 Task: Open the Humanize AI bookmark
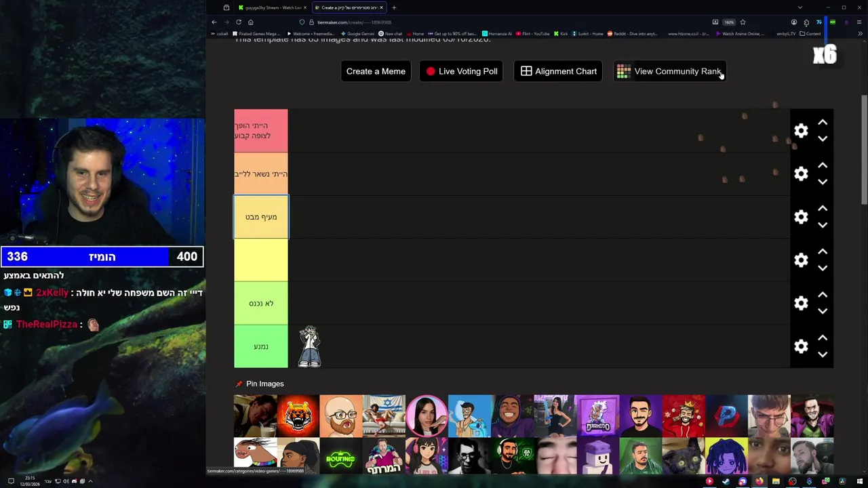pyautogui.click(x=497, y=33)
